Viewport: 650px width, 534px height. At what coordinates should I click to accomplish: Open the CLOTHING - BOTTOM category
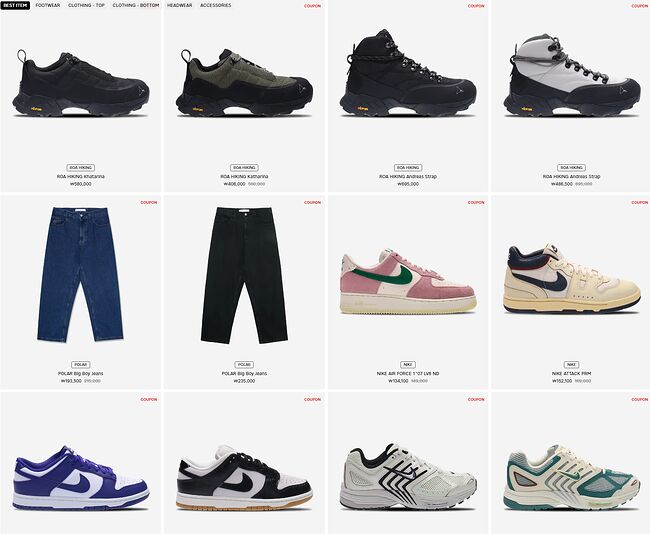(136, 5)
